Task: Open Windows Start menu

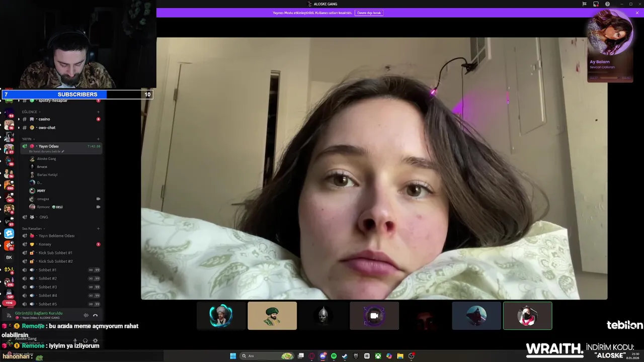Action: pyautogui.click(x=233, y=356)
